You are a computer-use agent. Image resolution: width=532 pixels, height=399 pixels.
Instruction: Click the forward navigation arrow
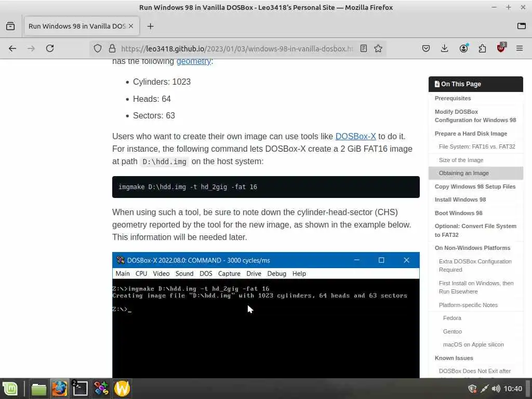31,48
